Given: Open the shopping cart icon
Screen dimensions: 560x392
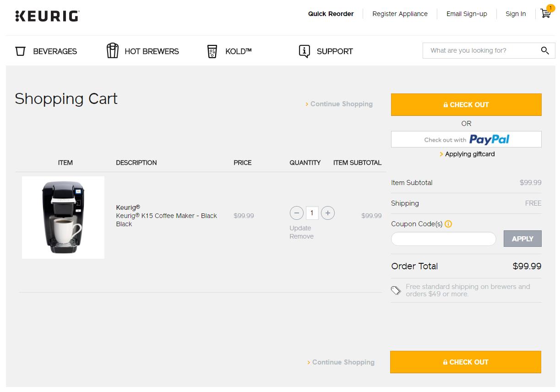Looking at the screenshot, I should coord(545,14).
